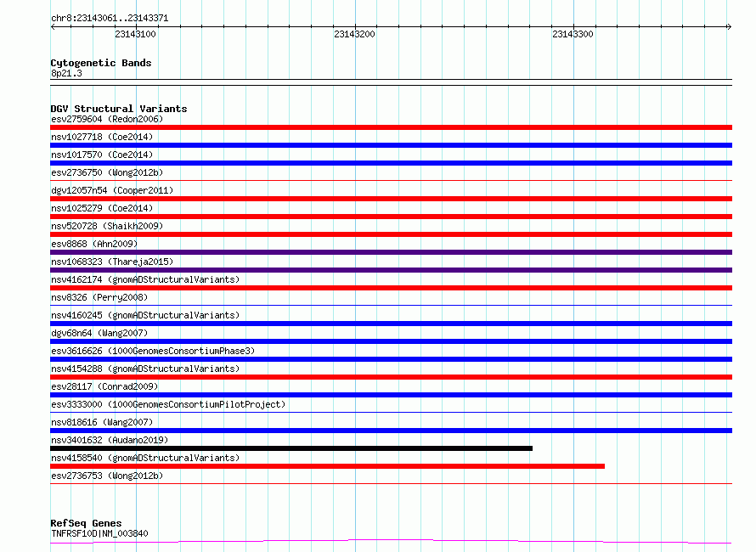Click the black bar under nsv3401632

click(x=291, y=448)
